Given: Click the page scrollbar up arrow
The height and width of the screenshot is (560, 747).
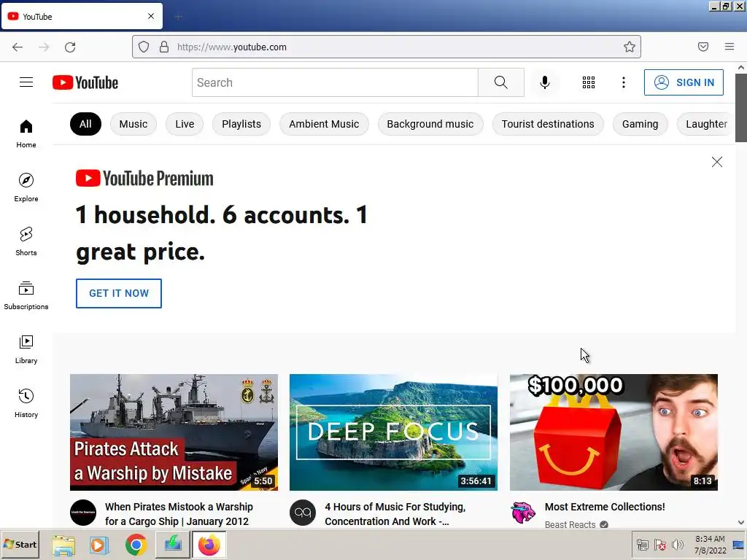Looking at the screenshot, I should coord(741,68).
